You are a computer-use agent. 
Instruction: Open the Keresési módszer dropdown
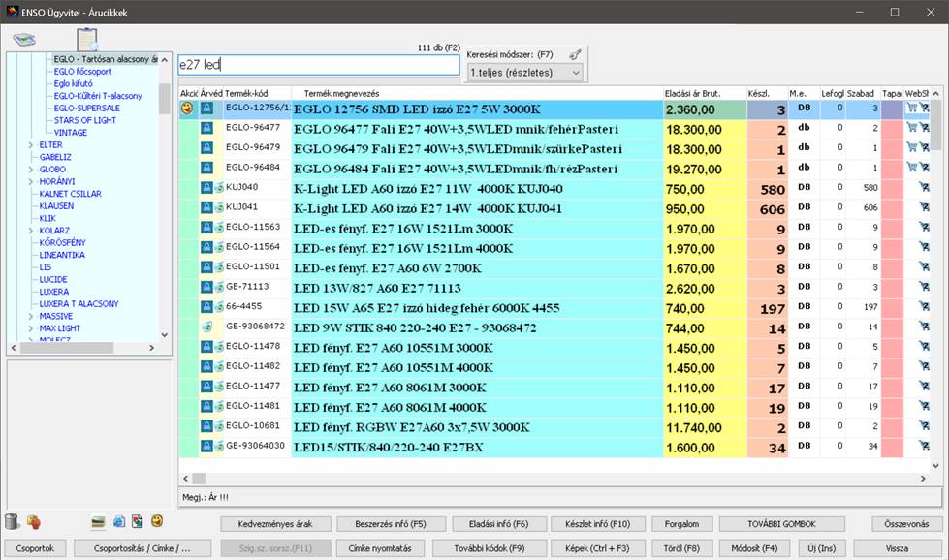pyautogui.click(x=525, y=73)
